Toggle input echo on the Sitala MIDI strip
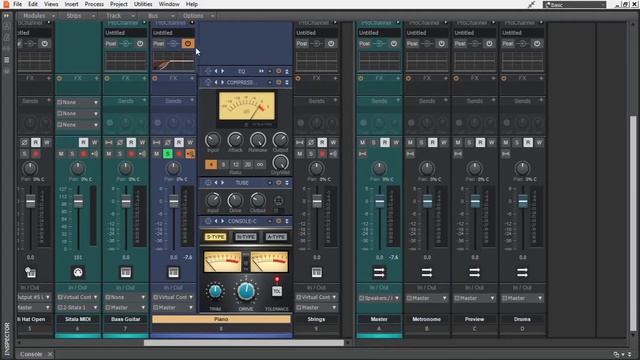 tap(94, 154)
